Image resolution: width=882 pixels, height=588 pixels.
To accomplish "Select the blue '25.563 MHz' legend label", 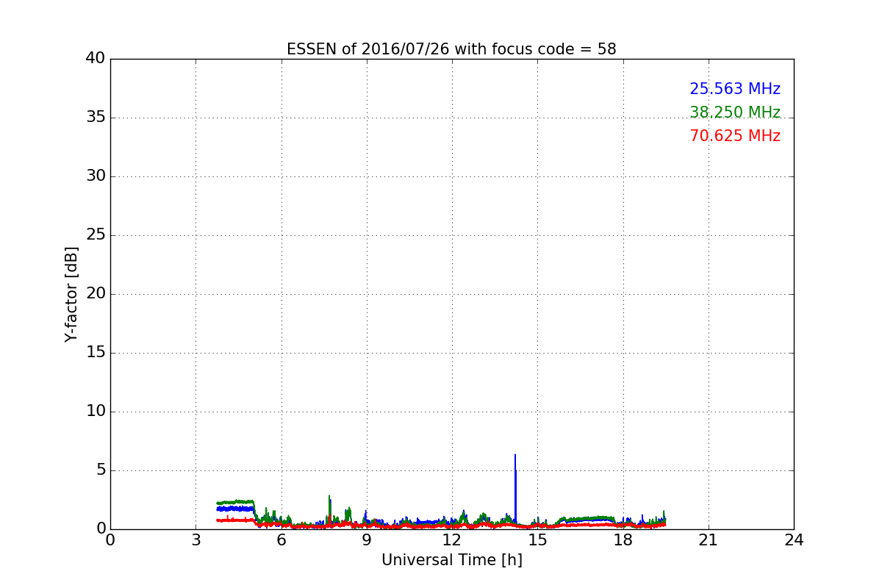I will (735, 89).
